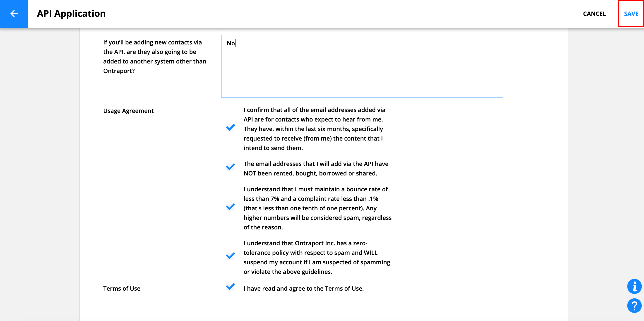
Task: Focus the text area containing "No"
Action: pyautogui.click(x=362, y=66)
